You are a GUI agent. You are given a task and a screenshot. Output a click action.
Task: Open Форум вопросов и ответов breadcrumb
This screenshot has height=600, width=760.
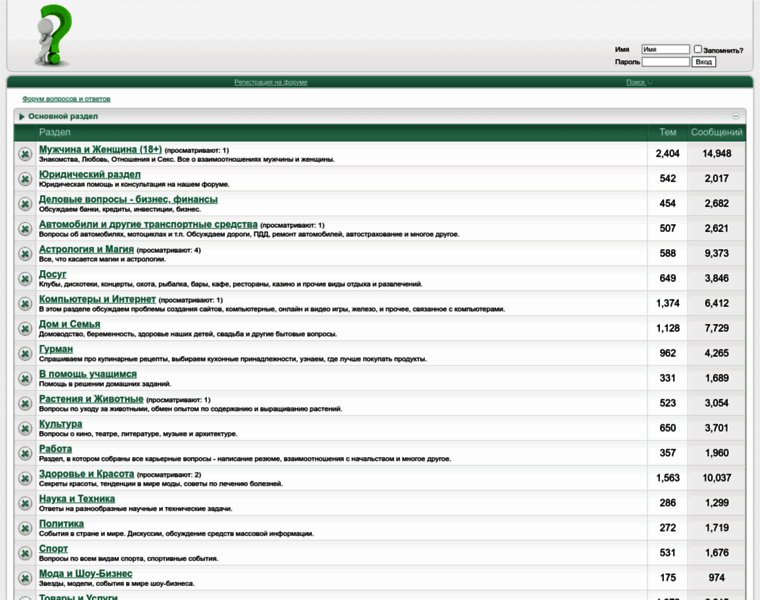click(66, 99)
